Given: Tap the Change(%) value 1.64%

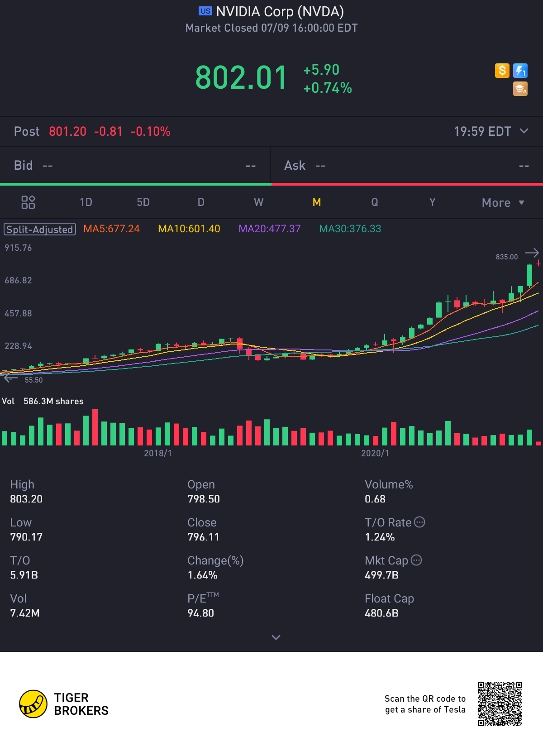Looking at the screenshot, I should 202,575.
